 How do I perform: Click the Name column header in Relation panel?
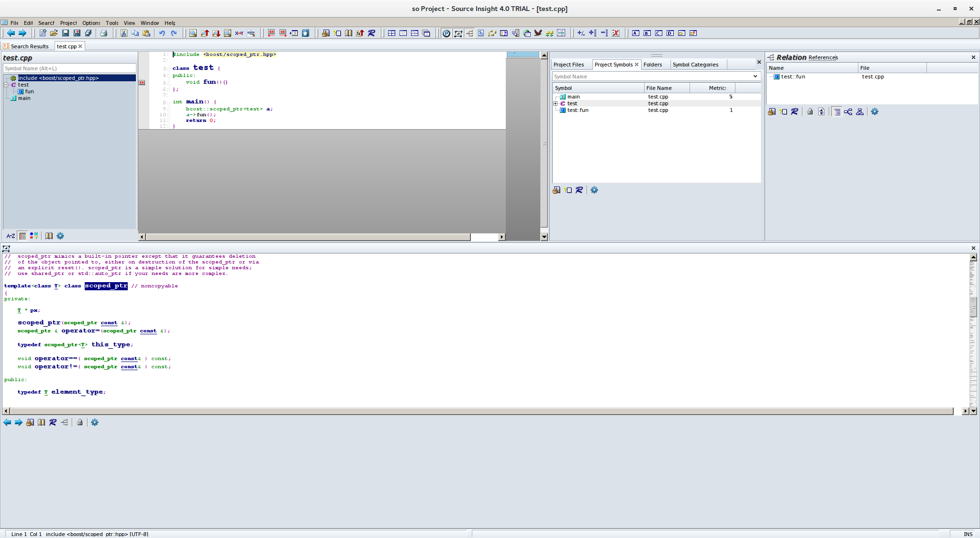(x=812, y=68)
